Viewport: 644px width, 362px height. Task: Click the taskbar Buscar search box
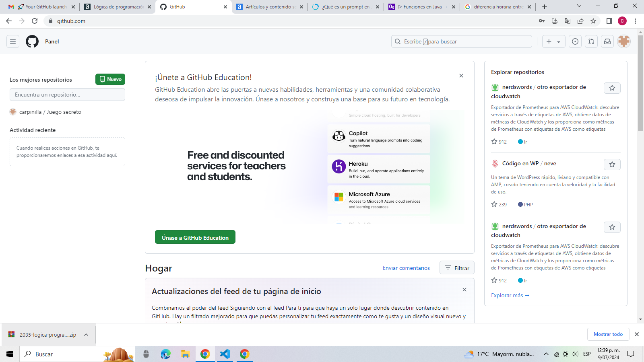tap(77, 354)
